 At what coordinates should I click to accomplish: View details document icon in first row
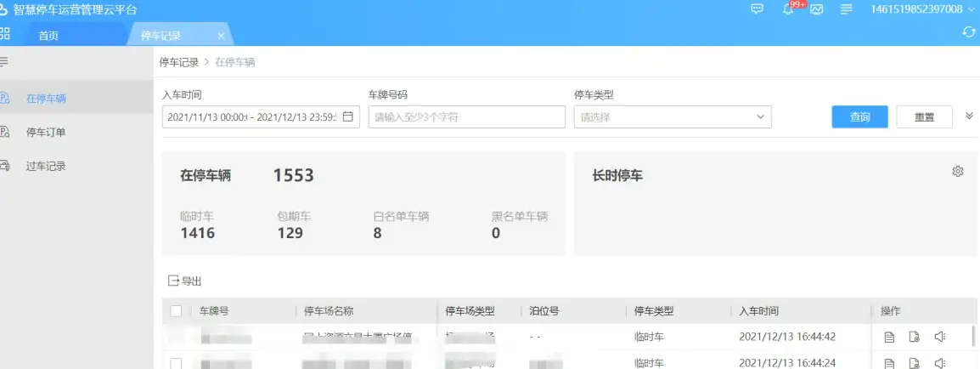point(889,337)
